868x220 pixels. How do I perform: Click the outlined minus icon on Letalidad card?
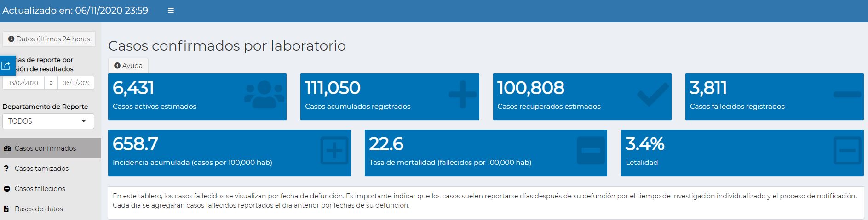pyautogui.click(x=847, y=151)
